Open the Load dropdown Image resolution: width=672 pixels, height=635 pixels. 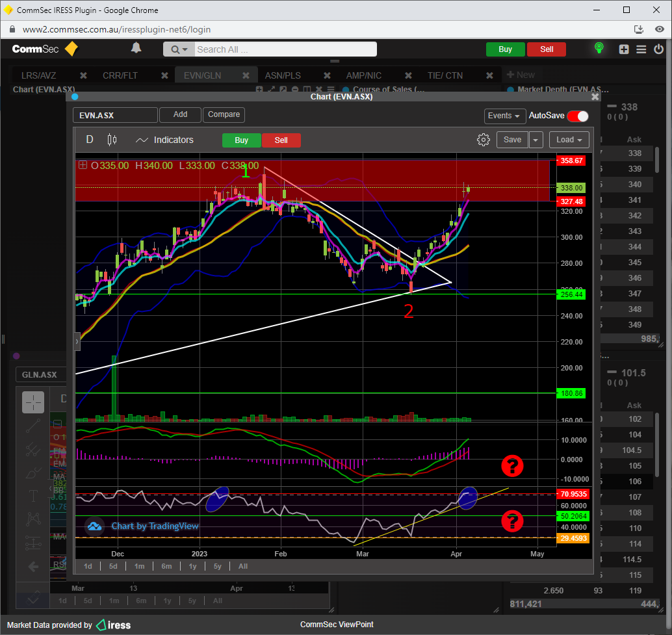click(x=569, y=140)
